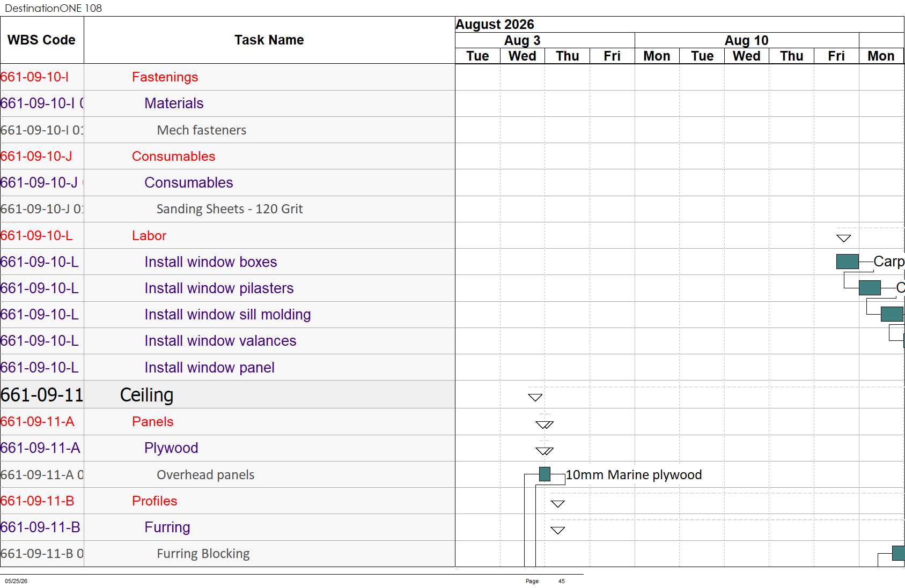Click the Plywood task name
This screenshot has height=588, width=905.
coord(171,448)
